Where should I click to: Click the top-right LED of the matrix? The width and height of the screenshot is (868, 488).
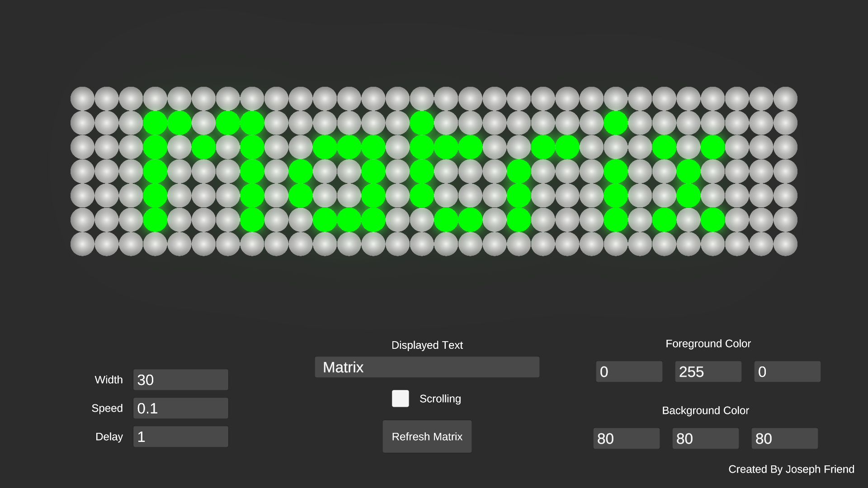[x=785, y=99]
